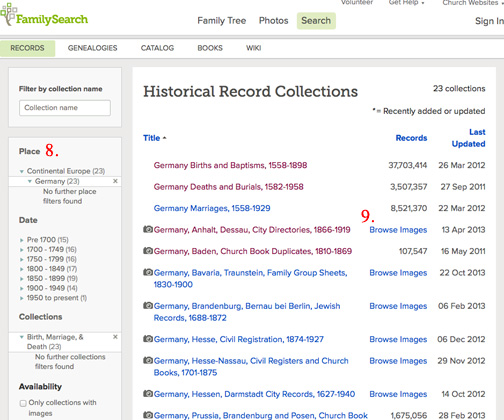Remove the Birth, Marriage, & Death filter
Image resolution: width=504 pixels, height=420 pixels.
(115, 337)
